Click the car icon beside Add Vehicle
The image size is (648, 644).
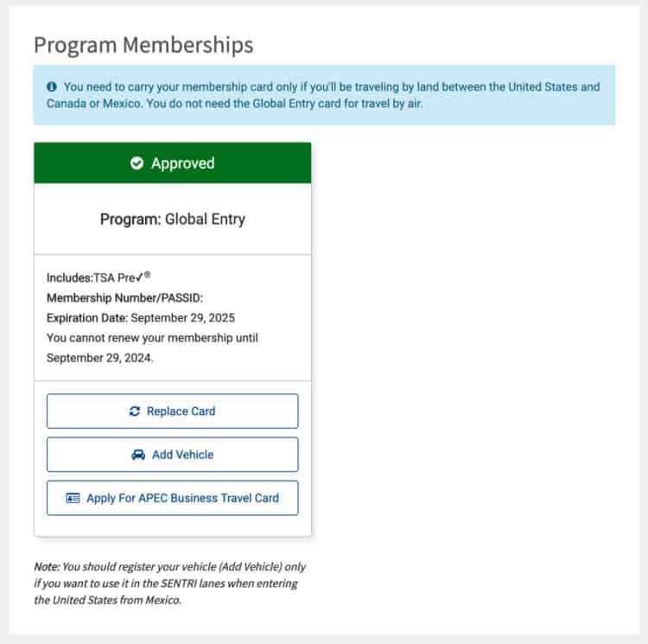[x=138, y=455]
